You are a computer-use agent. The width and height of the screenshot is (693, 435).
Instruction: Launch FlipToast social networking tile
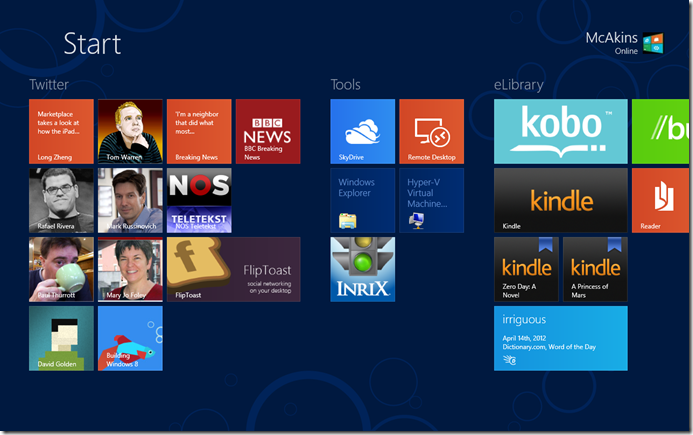(233, 269)
